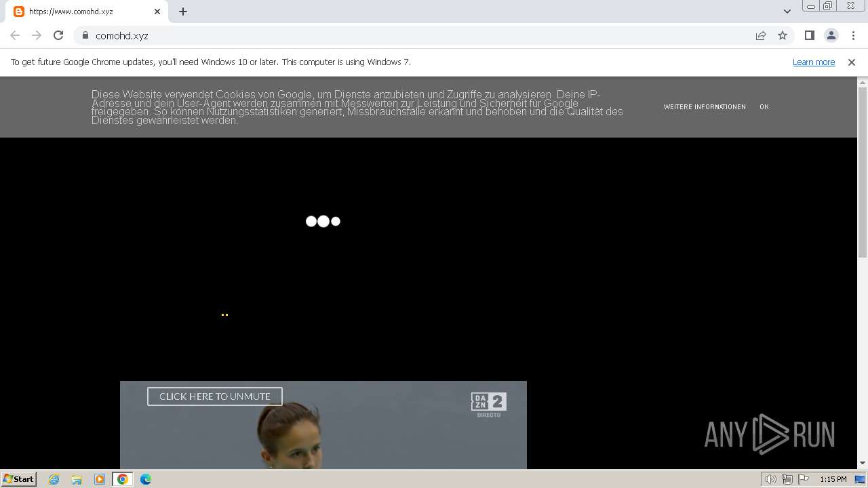Click the DAZN 2 Directo logo on video
868x488 pixels.
(489, 405)
